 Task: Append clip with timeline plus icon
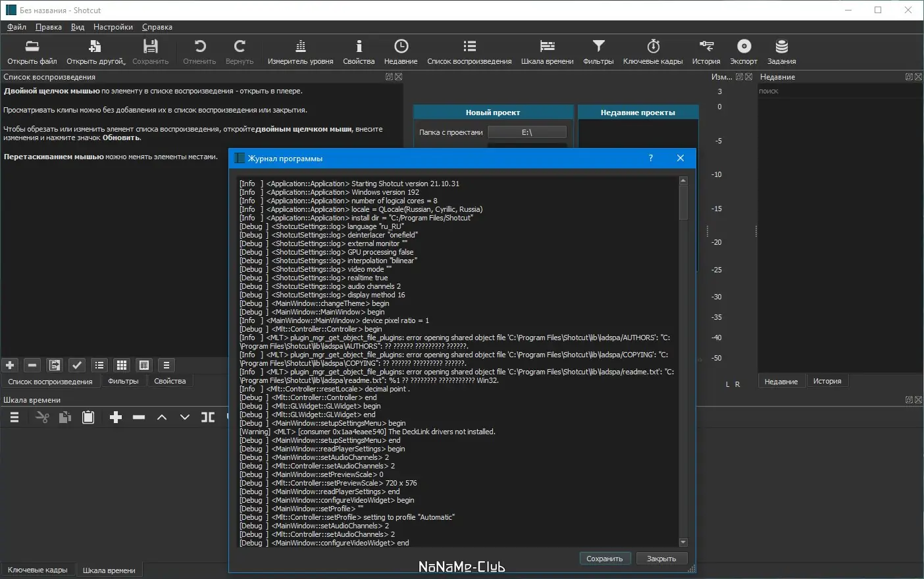coord(116,417)
